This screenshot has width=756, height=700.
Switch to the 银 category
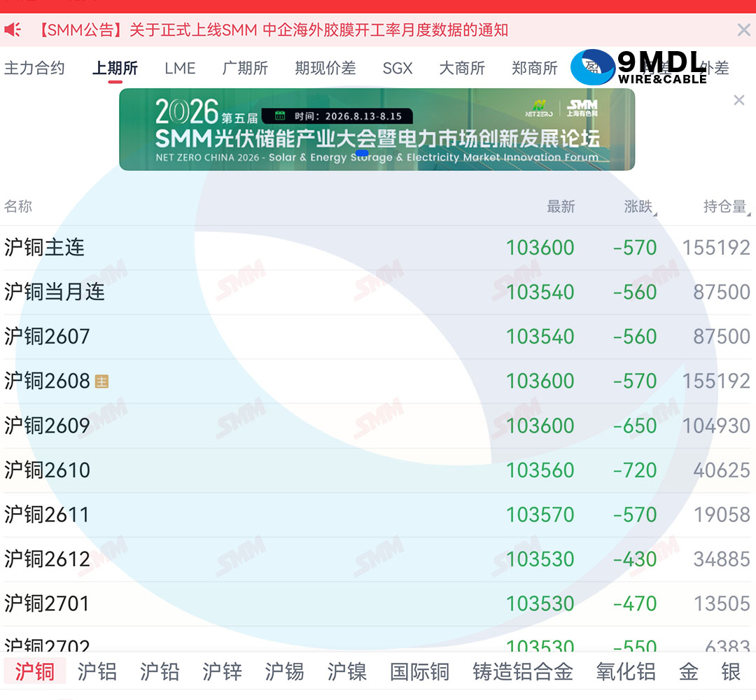(x=730, y=671)
